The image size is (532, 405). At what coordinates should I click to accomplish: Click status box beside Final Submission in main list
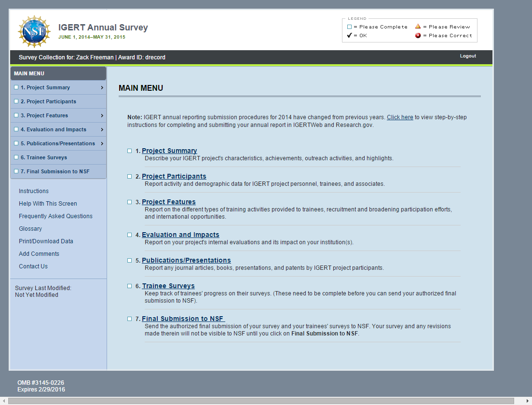coord(129,319)
